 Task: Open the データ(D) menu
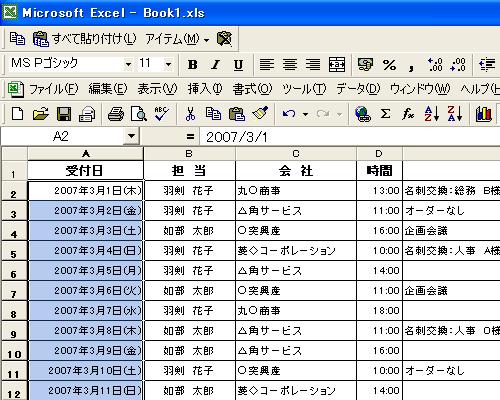358,89
